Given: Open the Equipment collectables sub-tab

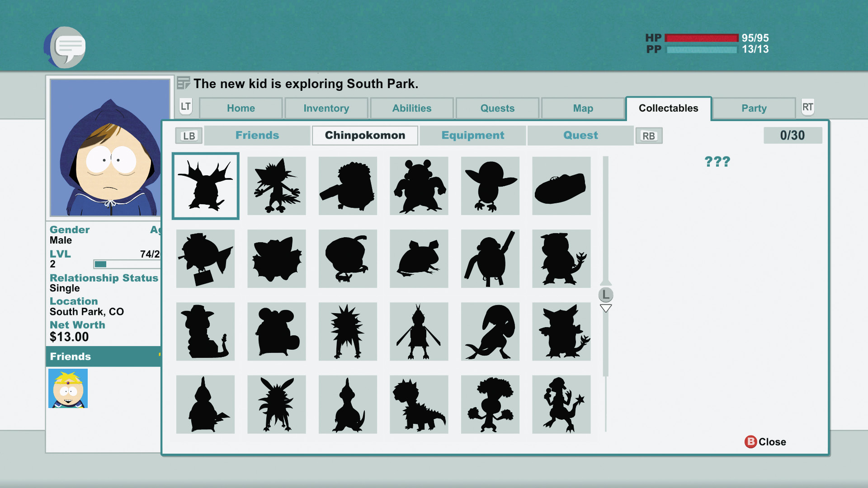Looking at the screenshot, I should 473,136.
